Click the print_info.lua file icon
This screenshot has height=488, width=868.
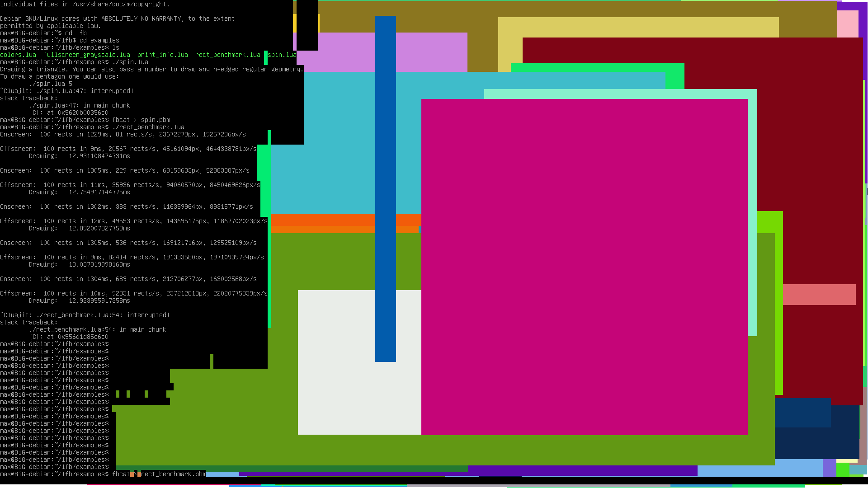click(162, 55)
